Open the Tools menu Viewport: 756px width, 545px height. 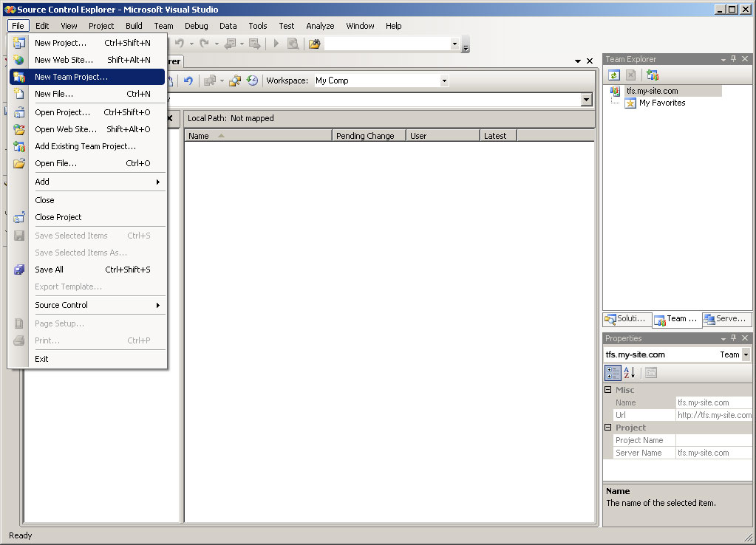[257, 26]
